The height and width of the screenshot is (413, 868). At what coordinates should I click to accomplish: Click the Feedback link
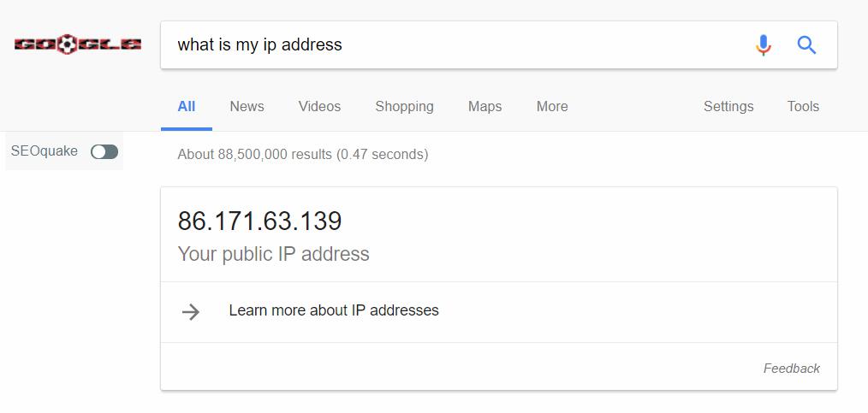click(792, 369)
